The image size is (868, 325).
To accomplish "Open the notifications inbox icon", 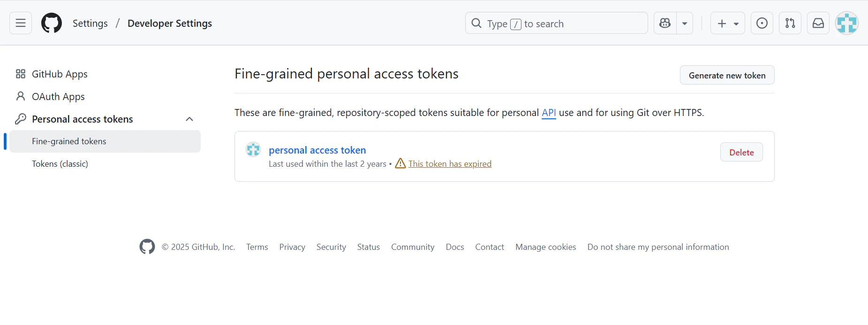I will click(x=818, y=23).
